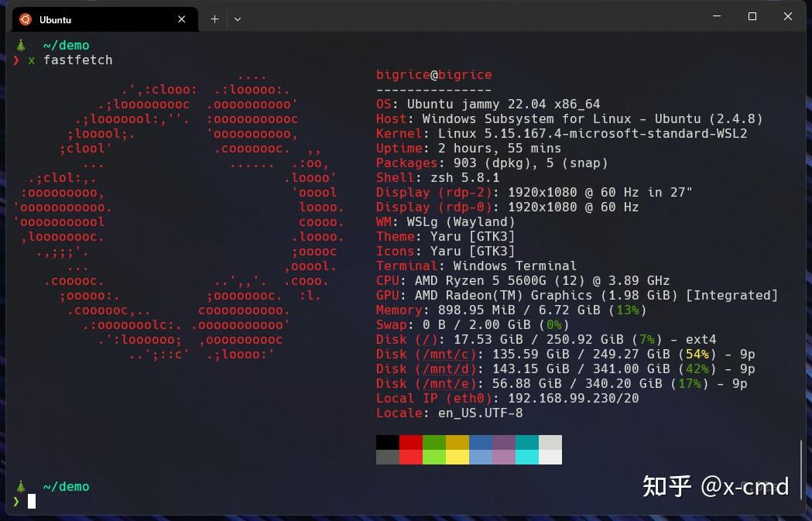Open a new terminal tab
The height and width of the screenshot is (521, 812).
tap(215, 19)
